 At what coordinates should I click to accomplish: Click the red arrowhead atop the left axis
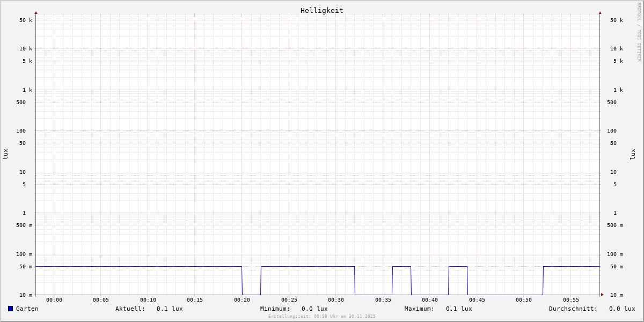pos(36,12)
